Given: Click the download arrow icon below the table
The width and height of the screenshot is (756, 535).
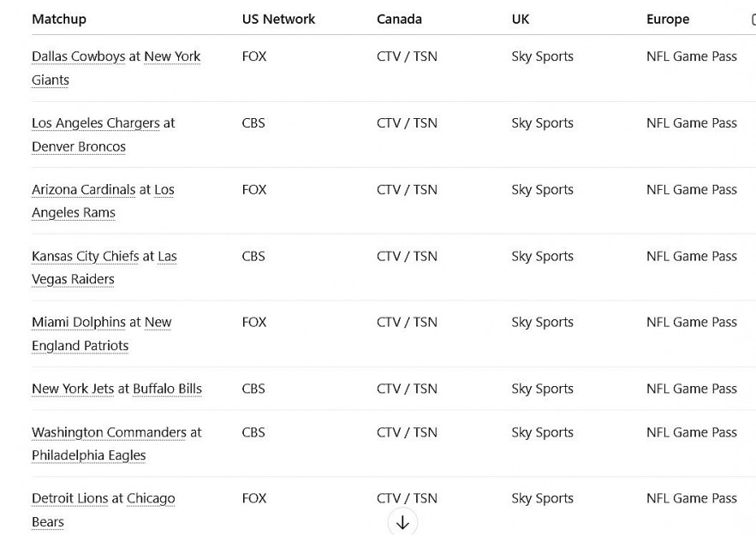Looking at the screenshot, I should pyautogui.click(x=402, y=522).
